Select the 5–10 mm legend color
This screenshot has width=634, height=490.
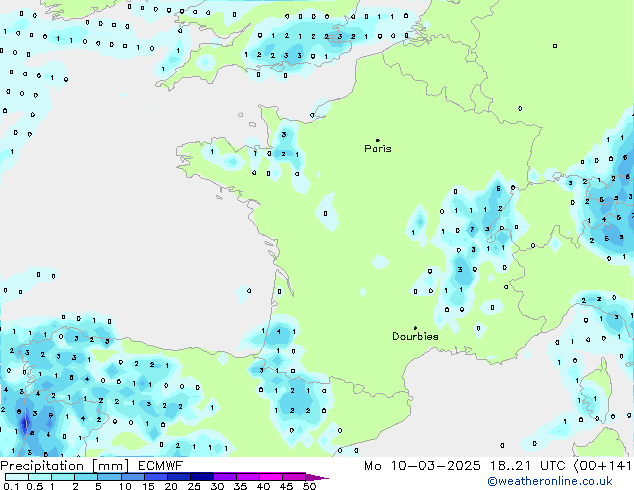tap(109, 477)
